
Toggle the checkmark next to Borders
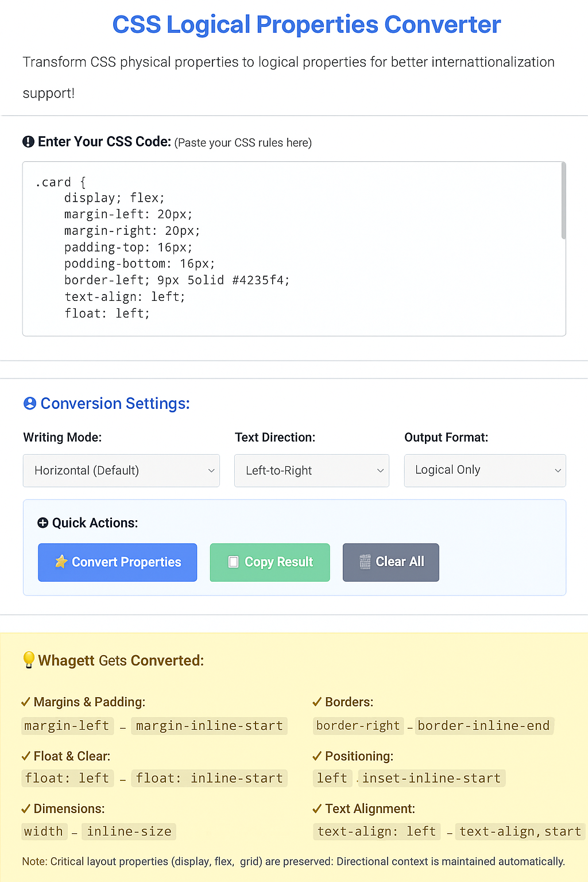pyautogui.click(x=317, y=702)
